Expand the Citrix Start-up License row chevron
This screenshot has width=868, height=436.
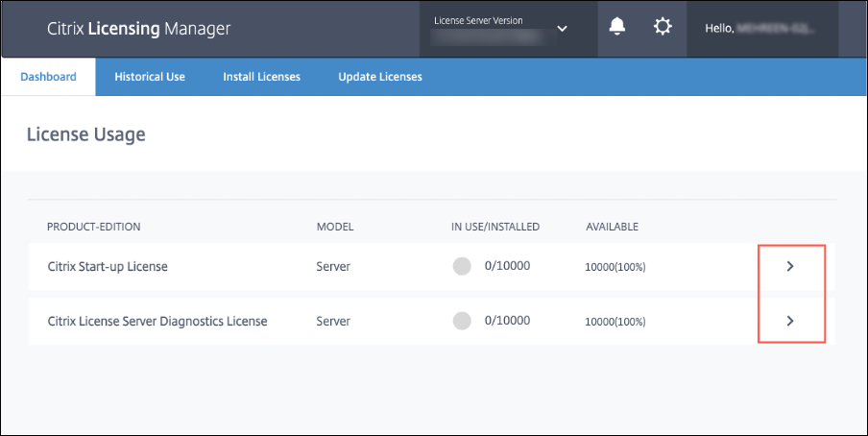click(x=790, y=267)
